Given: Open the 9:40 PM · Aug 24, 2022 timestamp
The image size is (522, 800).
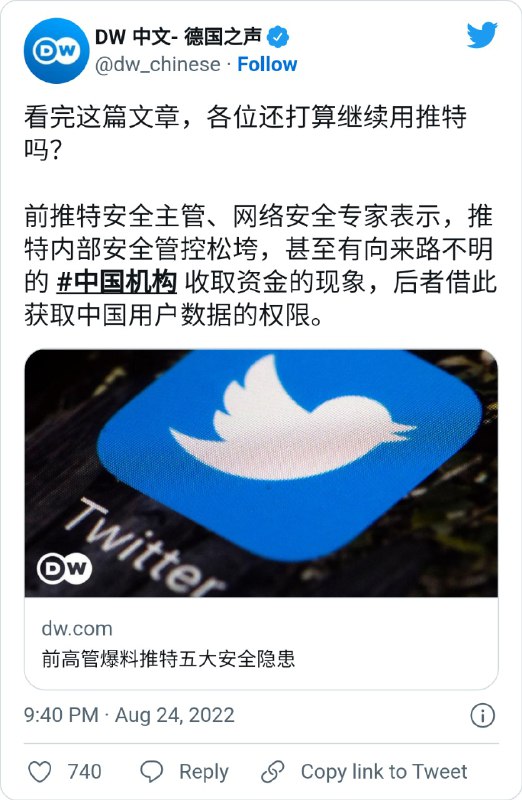Looking at the screenshot, I should pos(129,715).
